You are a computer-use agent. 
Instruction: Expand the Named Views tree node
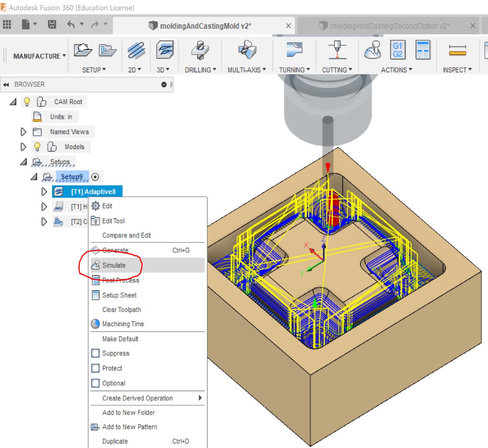[x=23, y=132]
